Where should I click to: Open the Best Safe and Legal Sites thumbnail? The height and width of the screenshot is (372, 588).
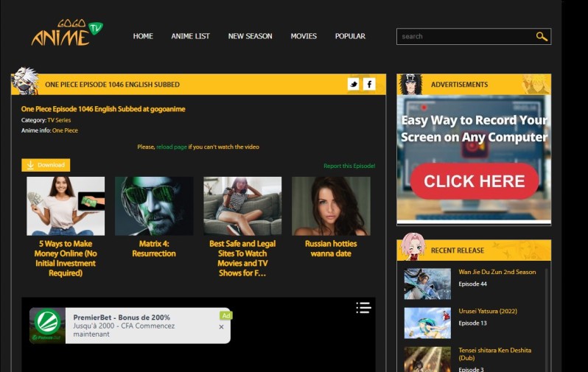pyautogui.click(x=242, y=206)
